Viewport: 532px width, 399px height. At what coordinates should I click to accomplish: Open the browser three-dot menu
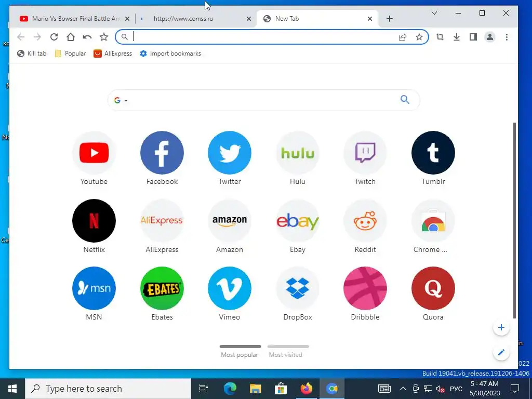coord(507,37)
